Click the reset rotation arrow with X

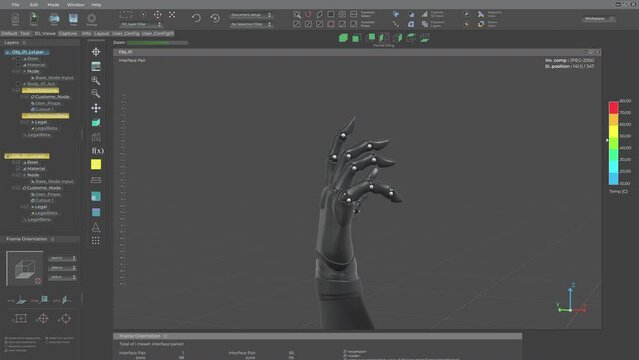pyautogui.click(x=215, y=18)
